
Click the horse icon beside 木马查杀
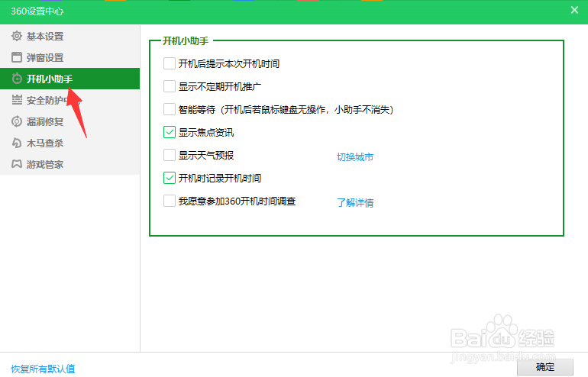(17, 143)
